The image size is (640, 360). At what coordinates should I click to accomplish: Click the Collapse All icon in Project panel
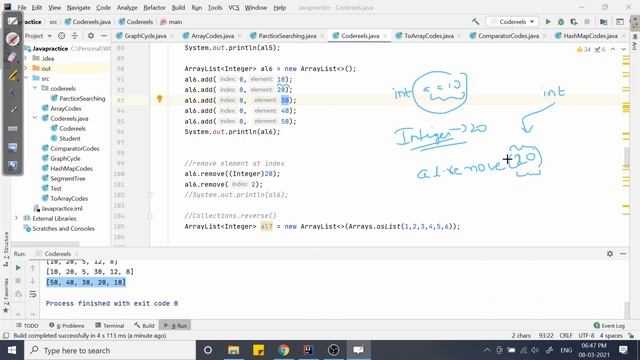point(75,36)
